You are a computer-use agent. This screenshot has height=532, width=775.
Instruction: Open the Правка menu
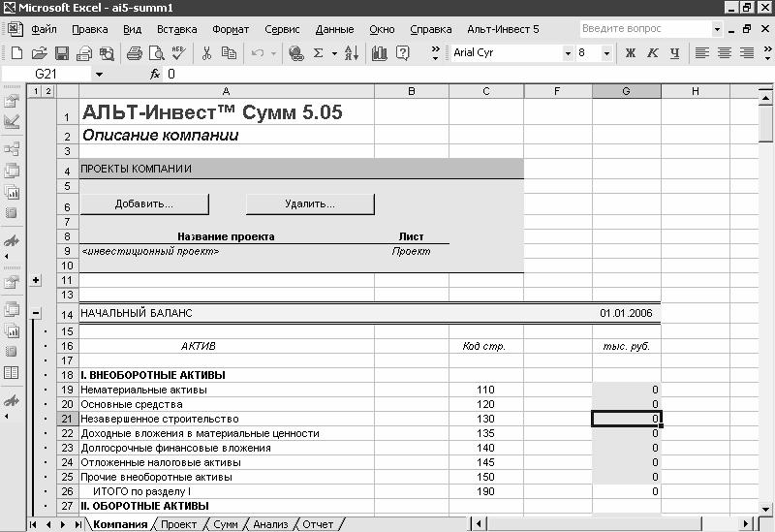(x=90, y=30)
